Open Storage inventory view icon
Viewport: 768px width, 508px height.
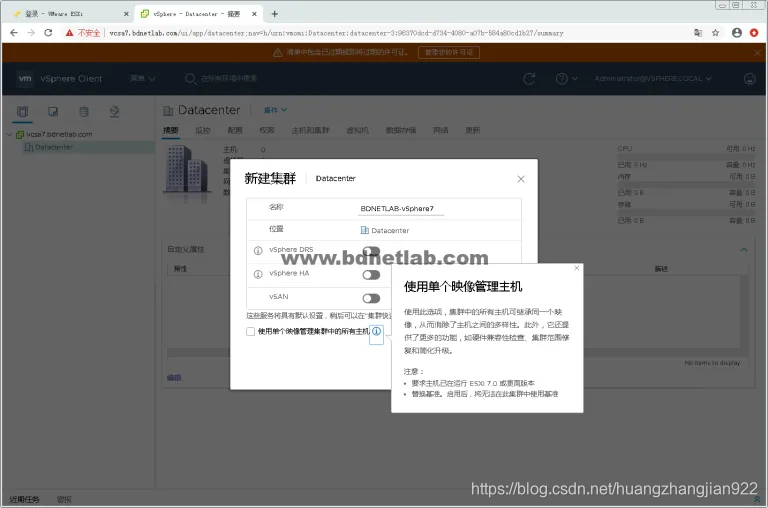84,111
